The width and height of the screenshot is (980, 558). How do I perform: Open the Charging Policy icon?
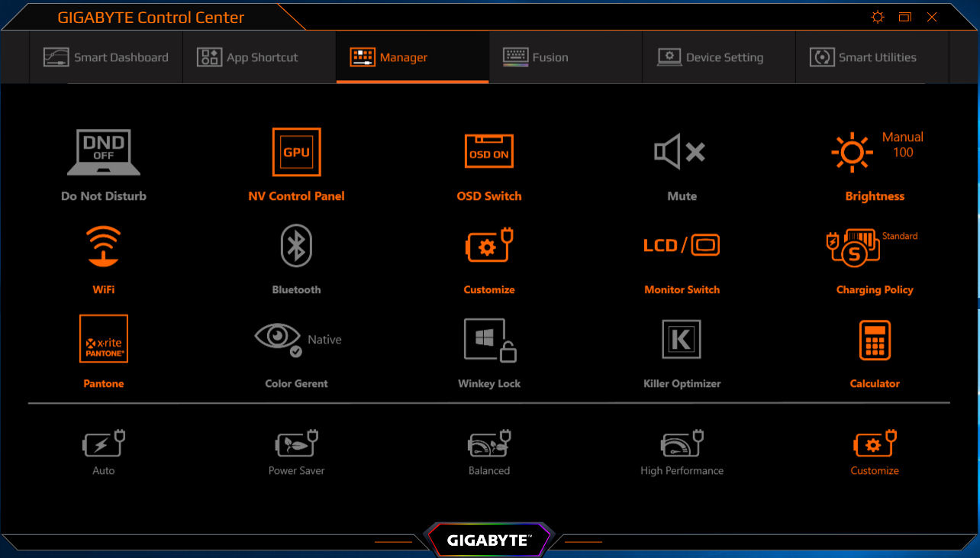click(853, 247)
